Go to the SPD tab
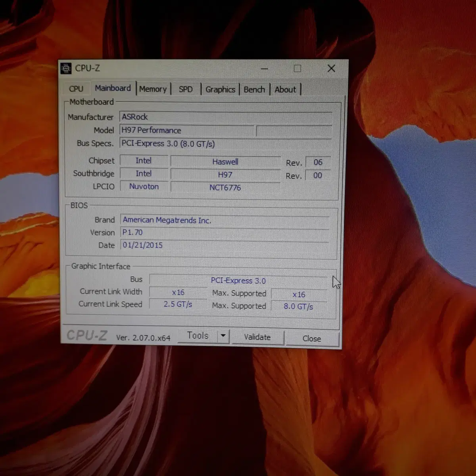The height and width of the screenshot is (476, 476). pyautogui.click(x=186, y=89)
